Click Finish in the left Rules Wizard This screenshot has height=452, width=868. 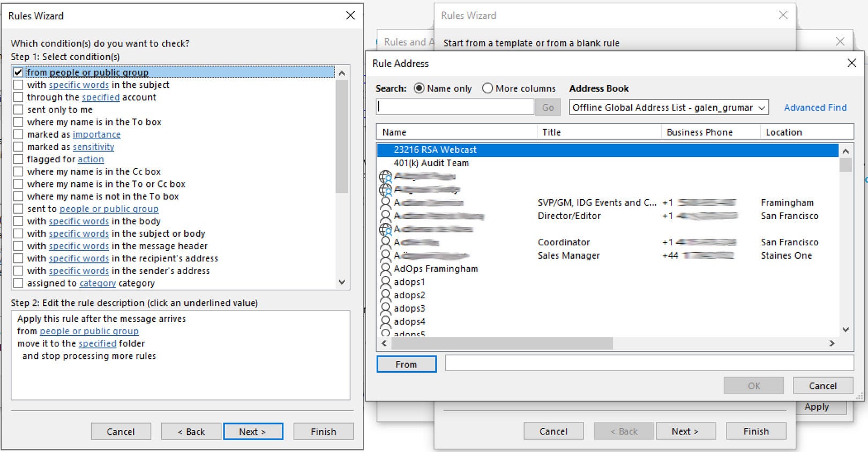[324, 432]
